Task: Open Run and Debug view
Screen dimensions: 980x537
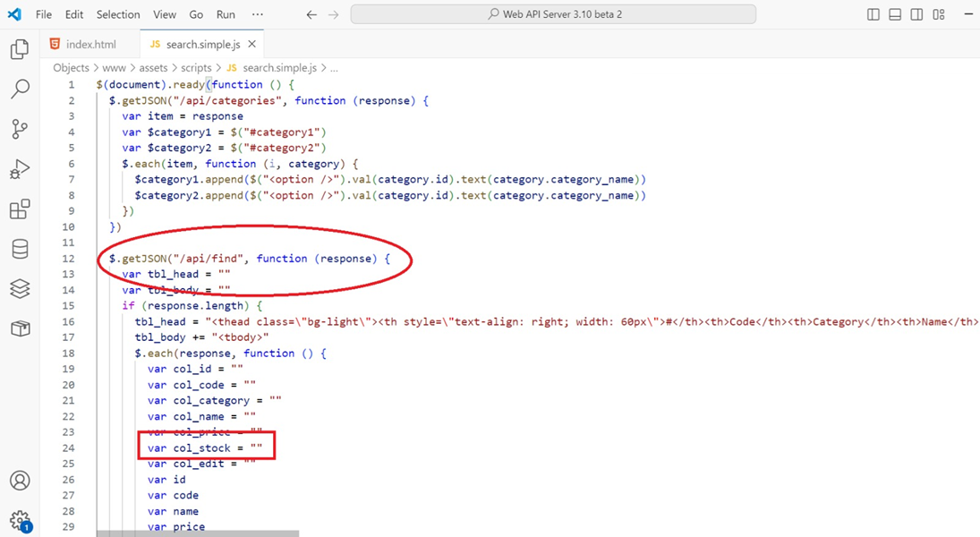Action: click(x=20, y=169)
